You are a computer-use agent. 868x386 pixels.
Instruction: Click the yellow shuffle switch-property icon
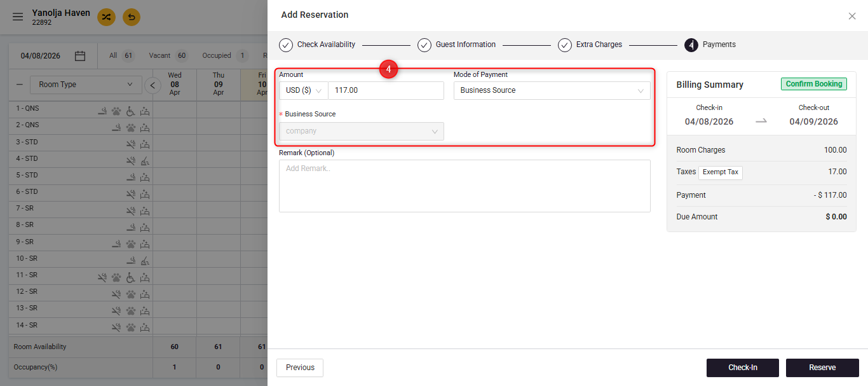(106, 17)
